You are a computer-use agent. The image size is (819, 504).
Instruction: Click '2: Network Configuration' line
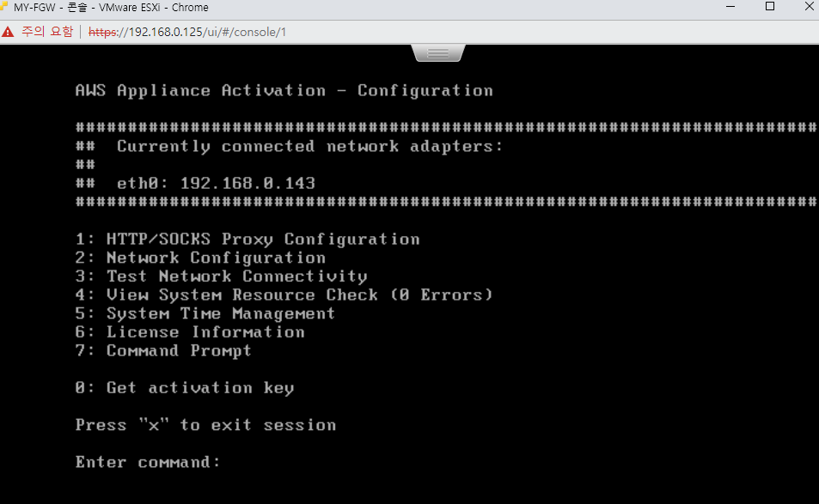click(x=200, y=258)
